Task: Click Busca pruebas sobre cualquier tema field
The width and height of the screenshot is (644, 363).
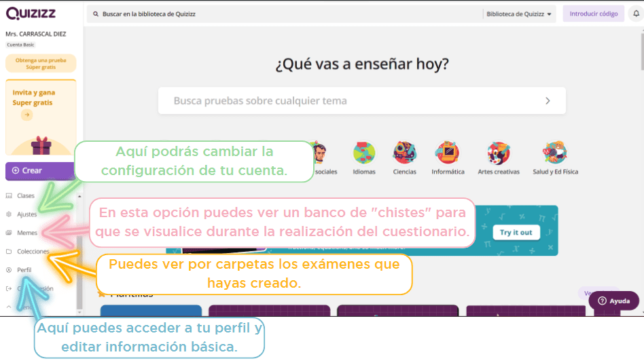Action: [x=362, y=101]
